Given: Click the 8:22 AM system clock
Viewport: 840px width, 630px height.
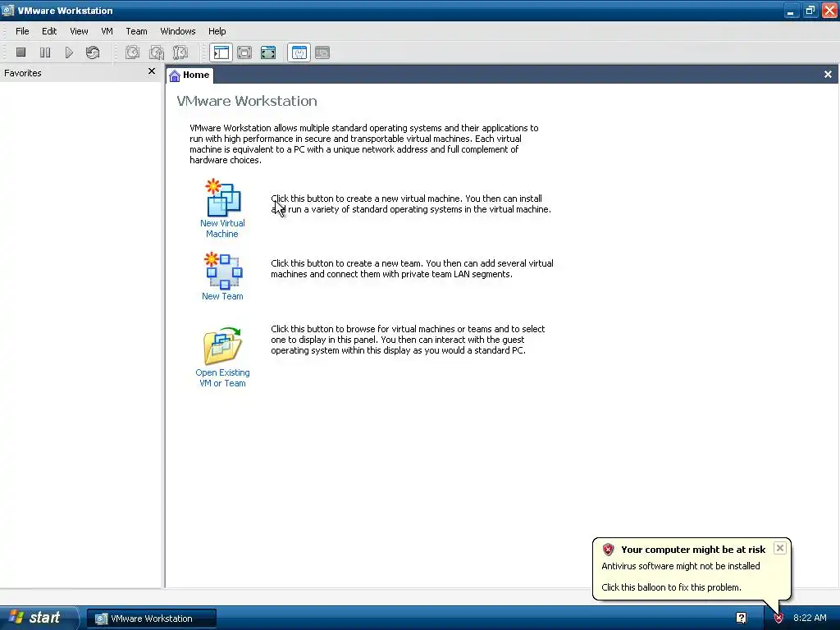Looking at the screenshot, I should 810,619.
